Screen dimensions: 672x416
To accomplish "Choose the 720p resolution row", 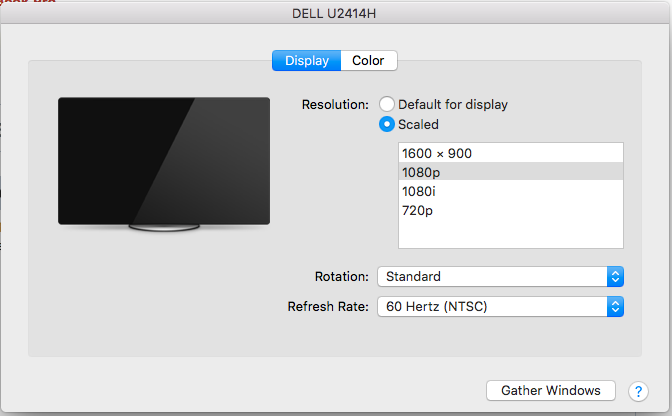I will (x=511, y=210).
